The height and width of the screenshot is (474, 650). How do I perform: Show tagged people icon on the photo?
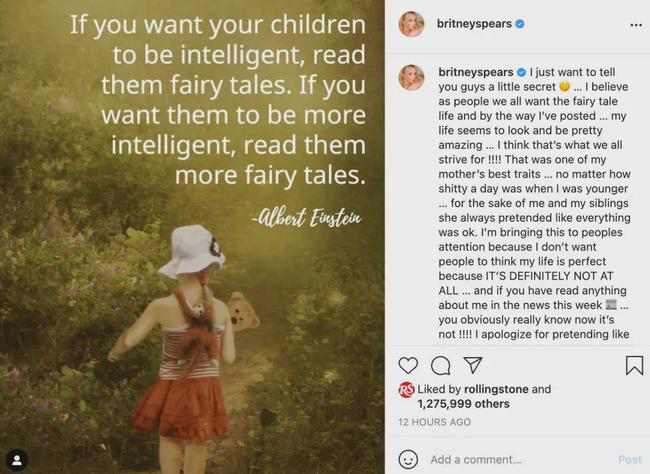tap(16, 458)
